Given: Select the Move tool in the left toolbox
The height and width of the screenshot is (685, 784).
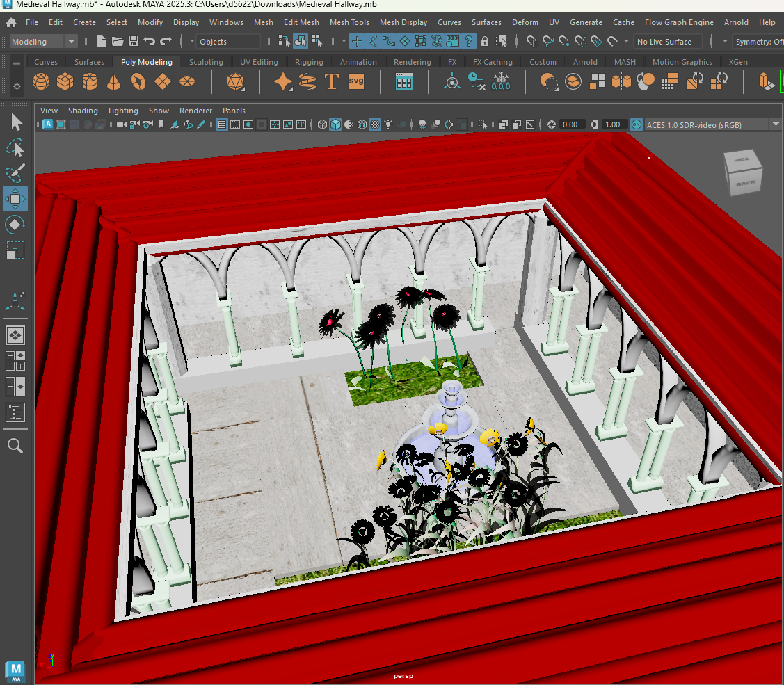Looking at the screenshot, I should tap(15, 198).
